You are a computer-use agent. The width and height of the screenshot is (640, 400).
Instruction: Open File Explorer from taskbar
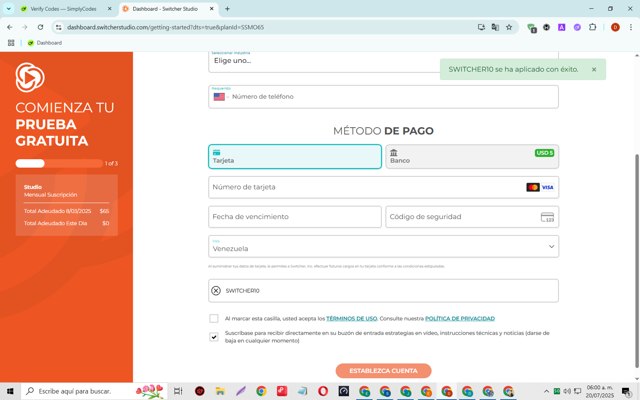pyautogui.click(x=220, y=391)
